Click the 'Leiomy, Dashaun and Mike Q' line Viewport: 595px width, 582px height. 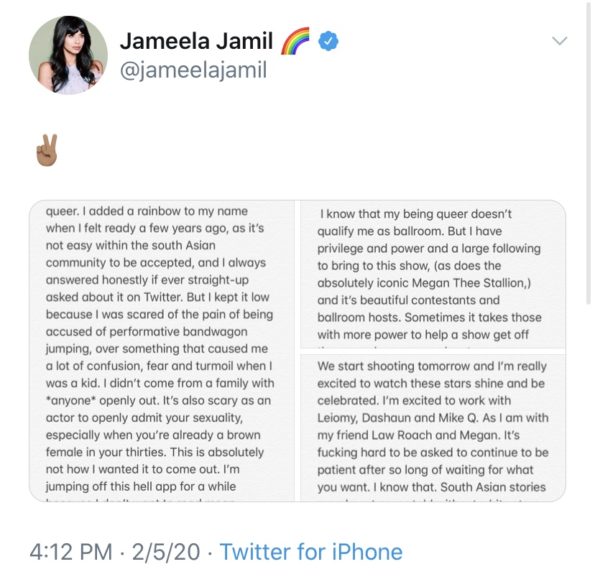click(x=433, y=418)
